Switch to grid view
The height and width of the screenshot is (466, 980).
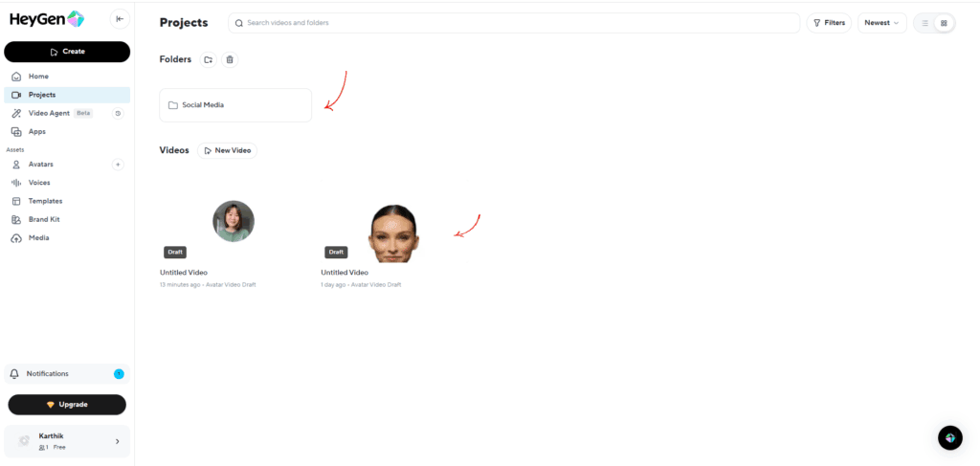click(944, 23)
